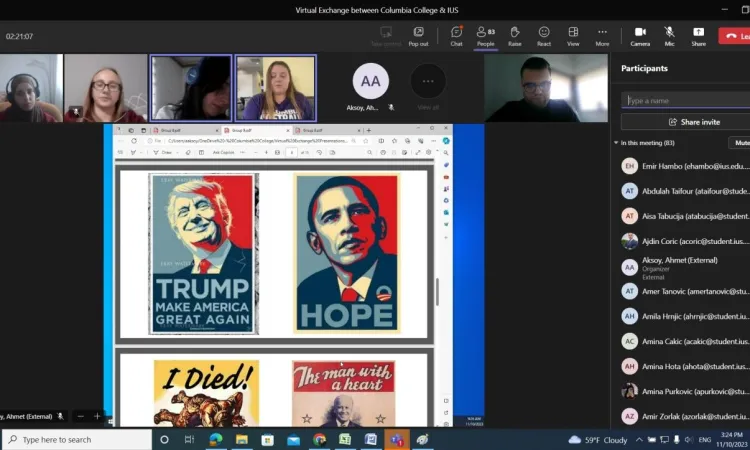Open the Teams app in the taskbar
Viewport: 750px width, 450px height.
397,439
